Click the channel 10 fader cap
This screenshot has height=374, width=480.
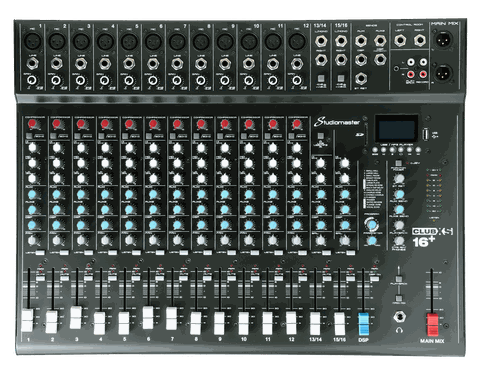[x=244, y=324]
